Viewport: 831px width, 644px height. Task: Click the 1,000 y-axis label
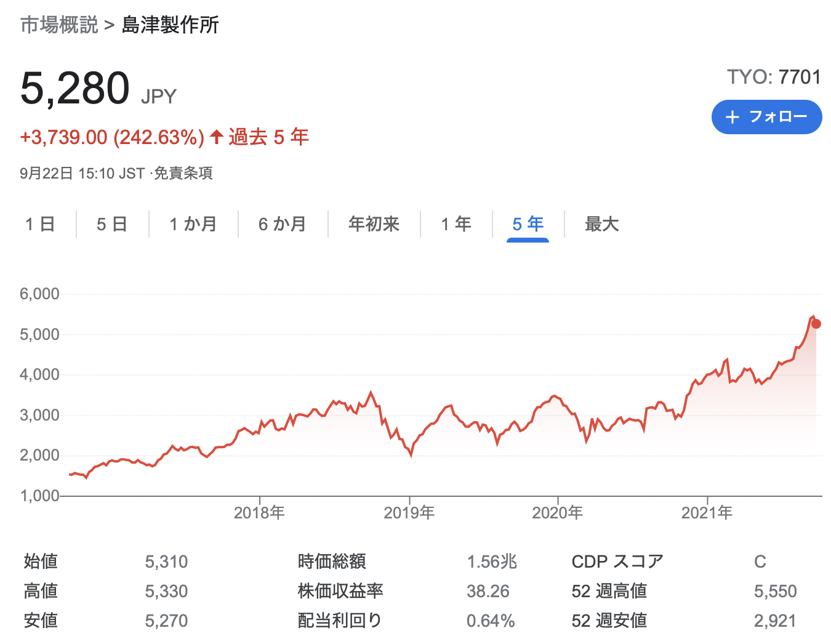40,496
